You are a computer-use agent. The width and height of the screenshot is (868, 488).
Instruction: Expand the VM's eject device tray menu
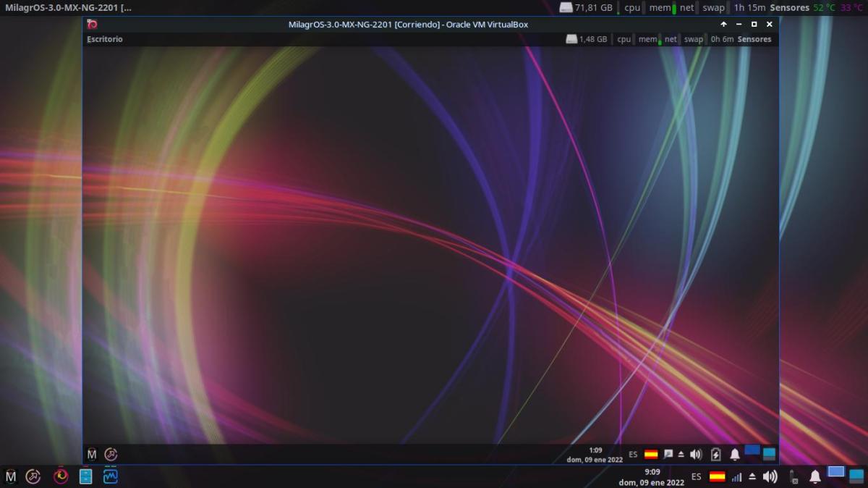point(681,454)
